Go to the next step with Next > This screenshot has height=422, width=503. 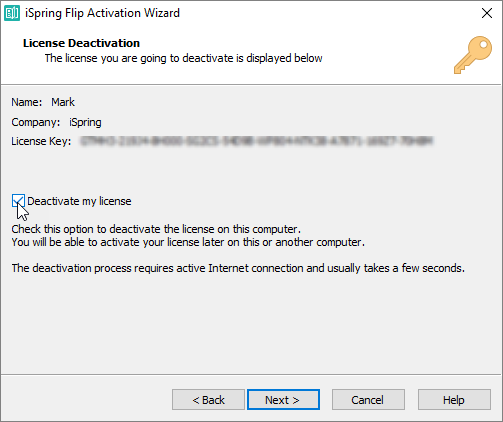[x=283, y=400]
